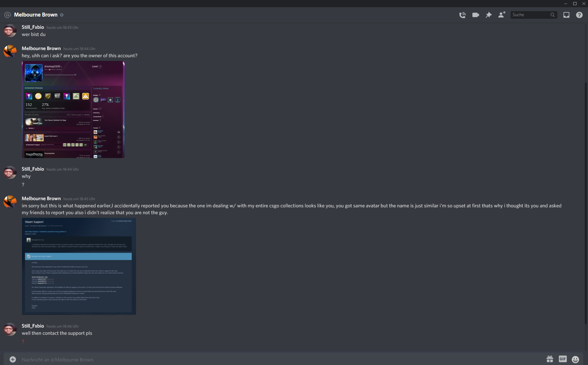Open the inbox panel
This screenshot has width=588, height=365.
tap(566, 15)
